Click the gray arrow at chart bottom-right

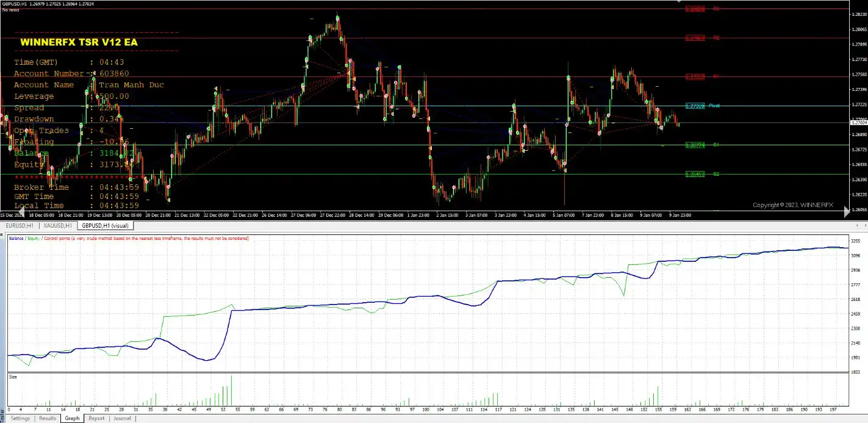point(846,211)
